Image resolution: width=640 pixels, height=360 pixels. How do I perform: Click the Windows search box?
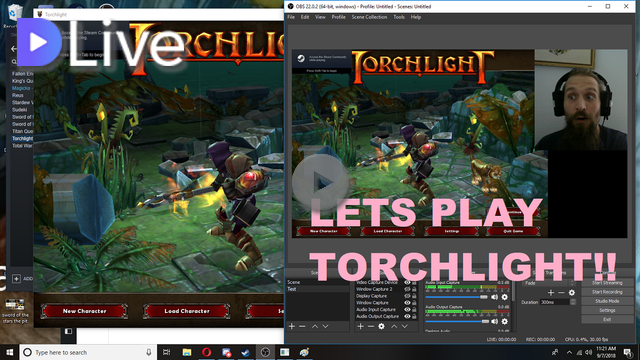point(88,352)
